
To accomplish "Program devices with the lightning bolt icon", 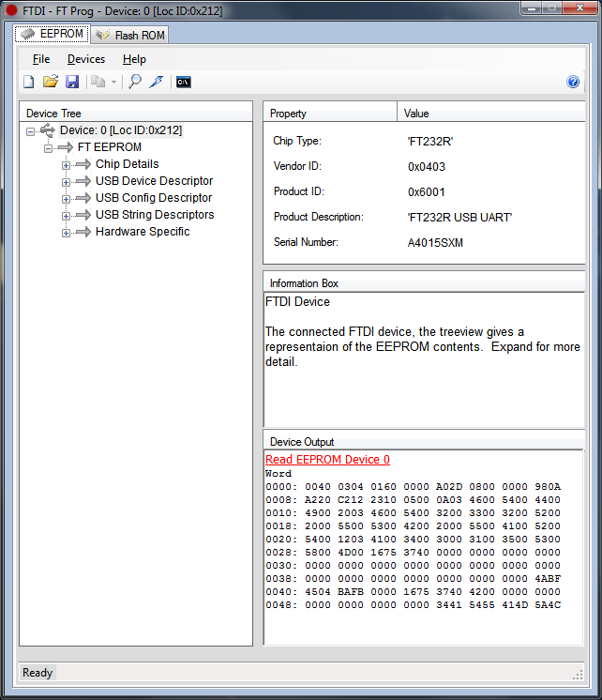I will pos(157,82).
